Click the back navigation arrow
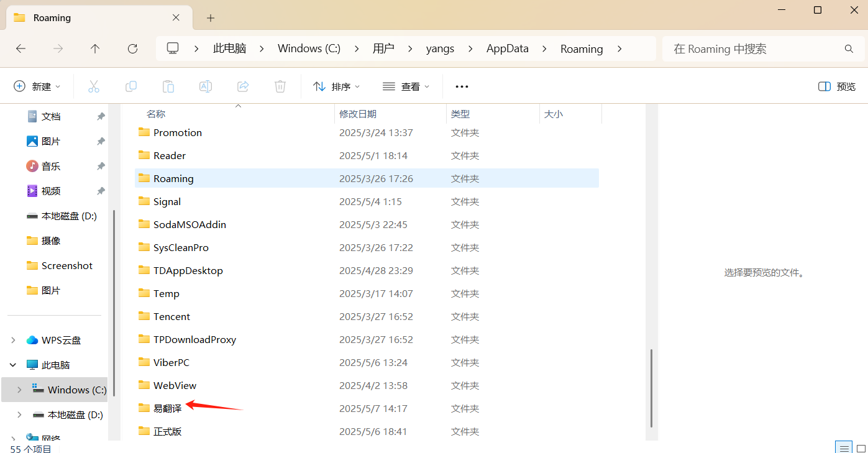 [x=21, y=48]
